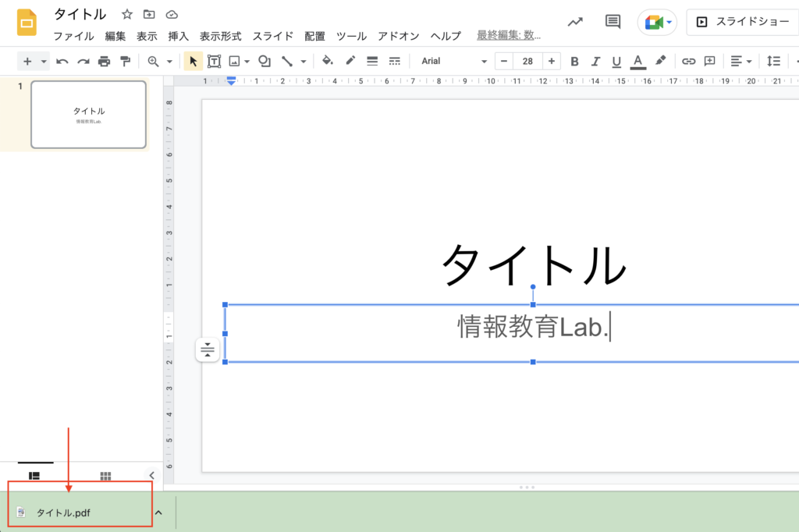Toggle bold formatting
Image resolution: width=799 pixels, height=532 pixels.
pos(574,62)
